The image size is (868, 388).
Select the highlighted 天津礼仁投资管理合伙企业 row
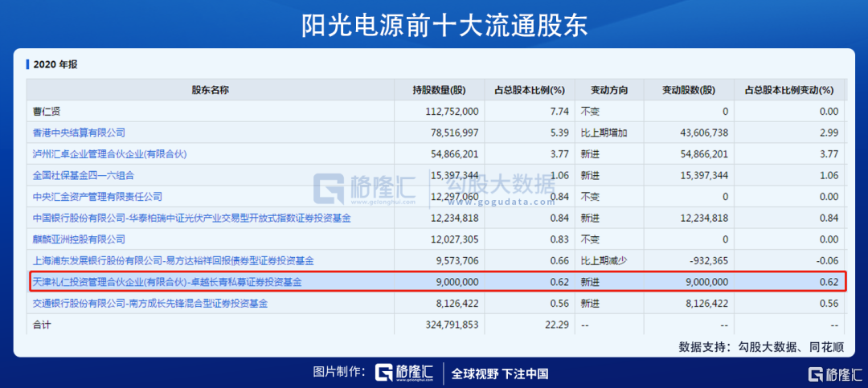click(x=438, y=282)
